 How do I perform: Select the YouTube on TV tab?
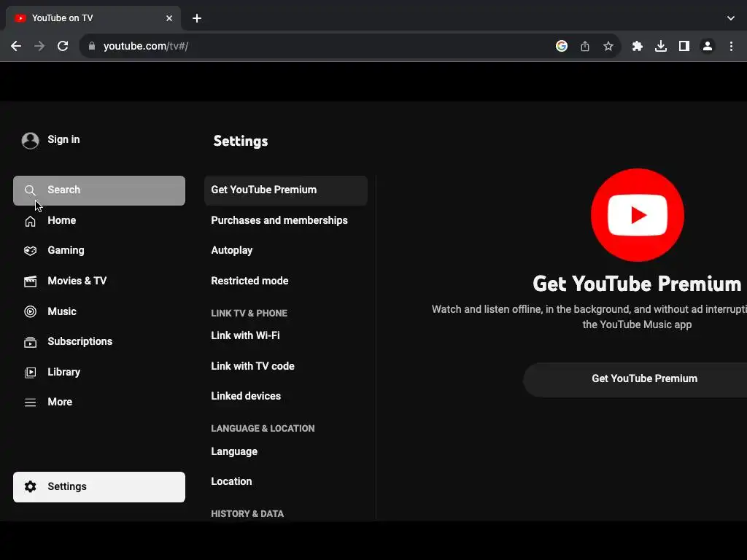tap(93, 18)
